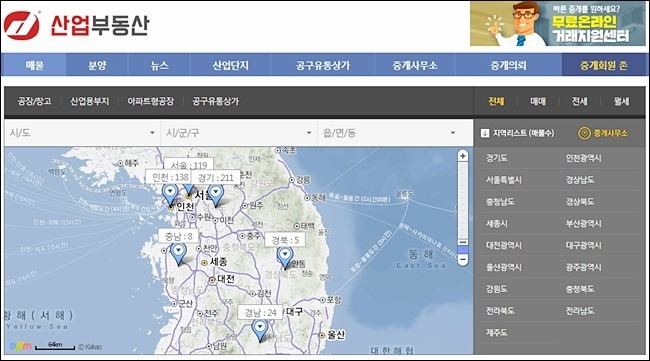Filter by 산업용부지 property type
Image resolution: width=650 pixels, height=361 pixels.
point(90,101)
